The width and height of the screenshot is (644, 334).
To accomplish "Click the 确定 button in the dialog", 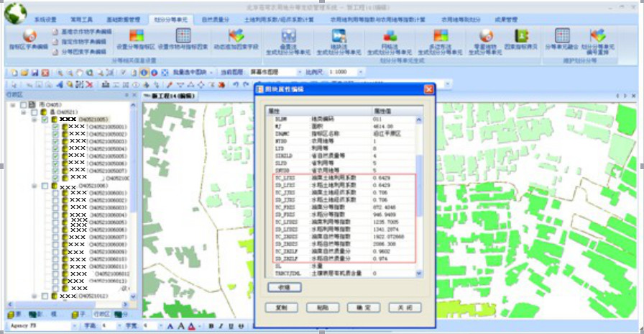I will coord(368,307).
